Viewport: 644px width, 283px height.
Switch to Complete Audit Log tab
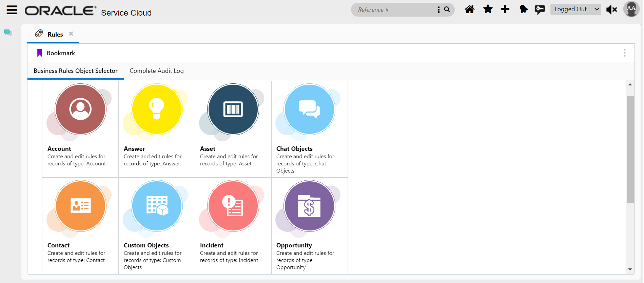point(156,71)
